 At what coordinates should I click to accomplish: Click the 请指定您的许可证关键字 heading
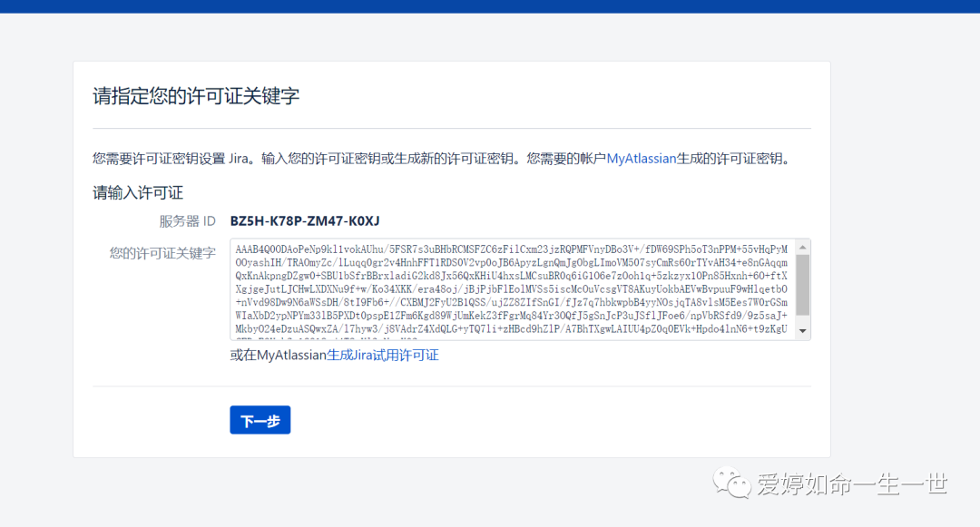pos(196,95)
